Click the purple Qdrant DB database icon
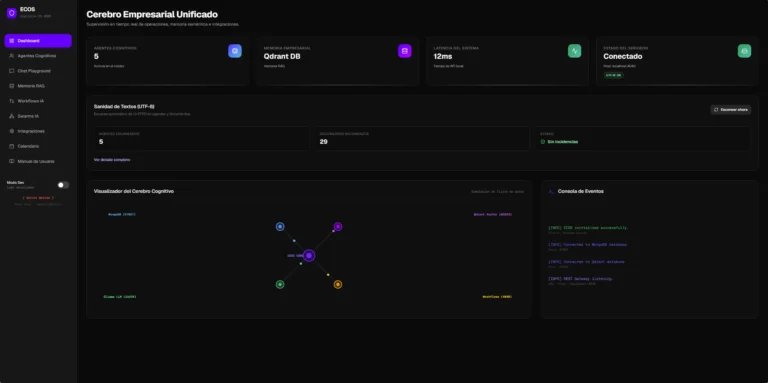Image resolution: width=768 pixels, height=383 pixels. (405, 51)
